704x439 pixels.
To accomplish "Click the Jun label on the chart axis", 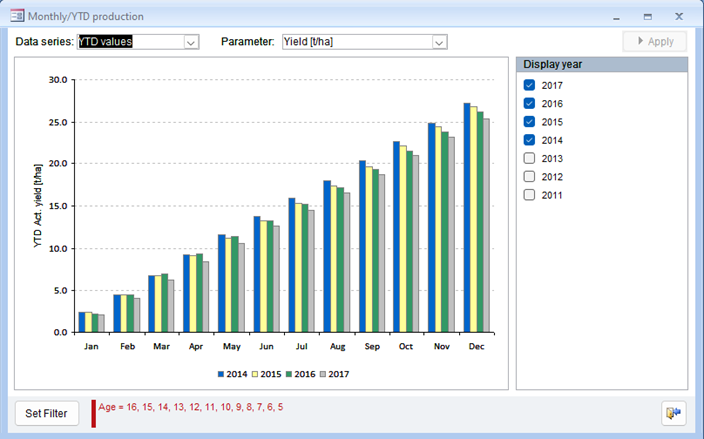I will tap(266, 347).
